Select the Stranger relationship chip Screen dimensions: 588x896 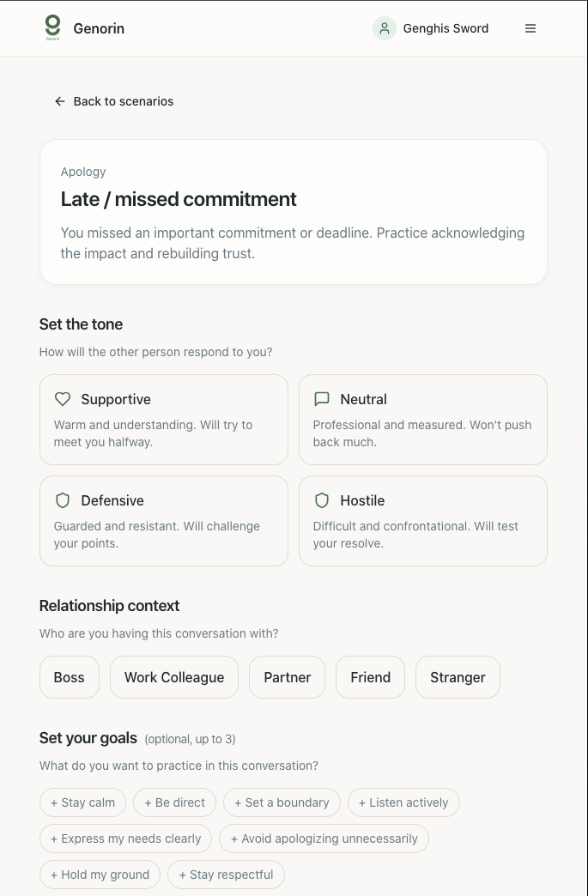(458, 677)
